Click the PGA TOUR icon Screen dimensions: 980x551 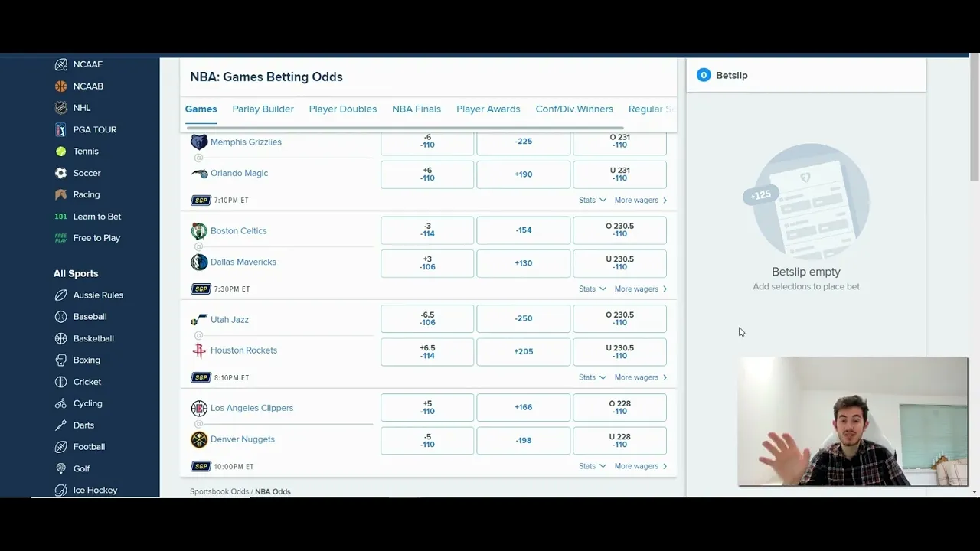pos(60,129)
